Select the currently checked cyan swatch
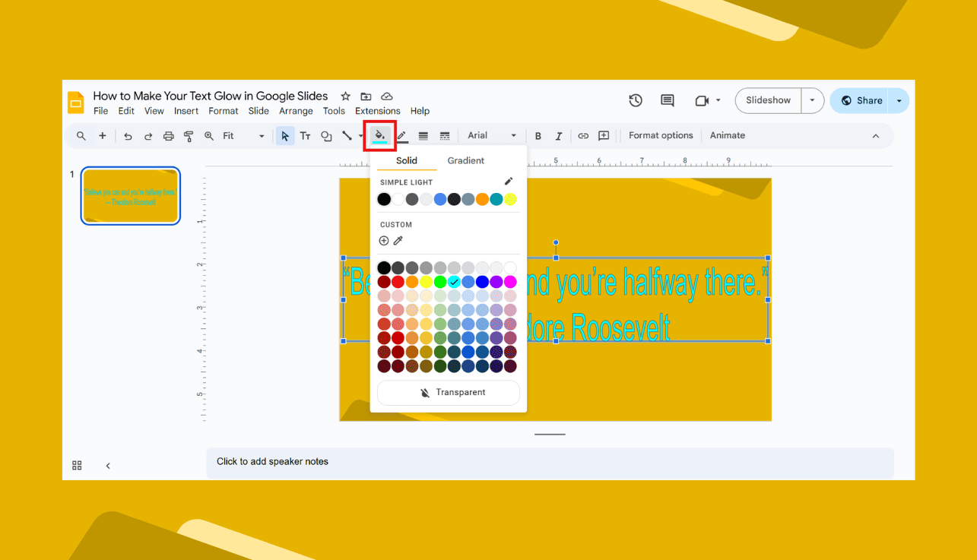 [455, 282]
